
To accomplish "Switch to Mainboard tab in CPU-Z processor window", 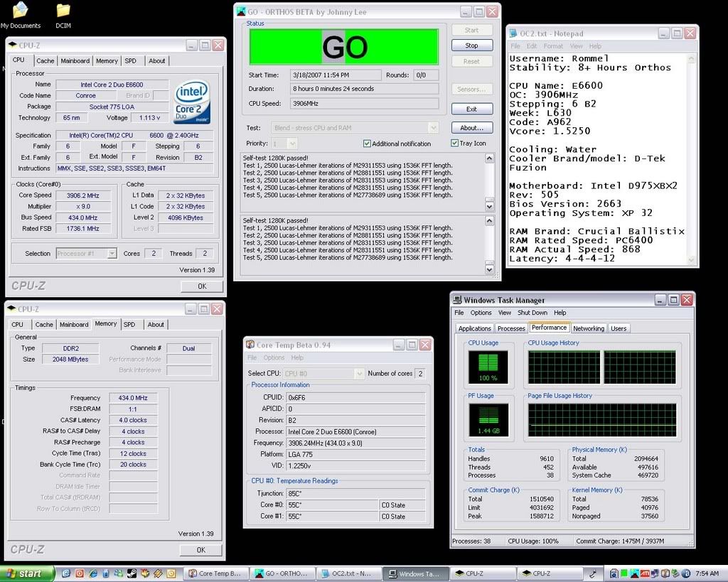I will (x=75, y=61).
